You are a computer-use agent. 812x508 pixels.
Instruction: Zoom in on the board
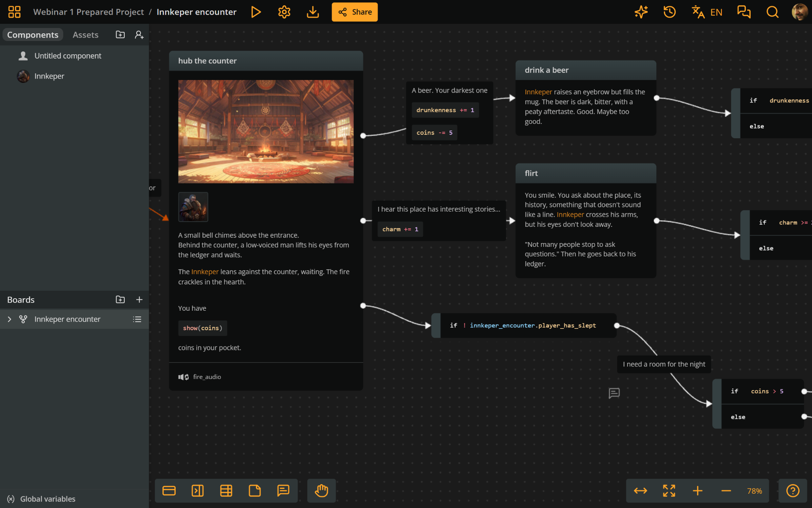[x=698, y=491]
